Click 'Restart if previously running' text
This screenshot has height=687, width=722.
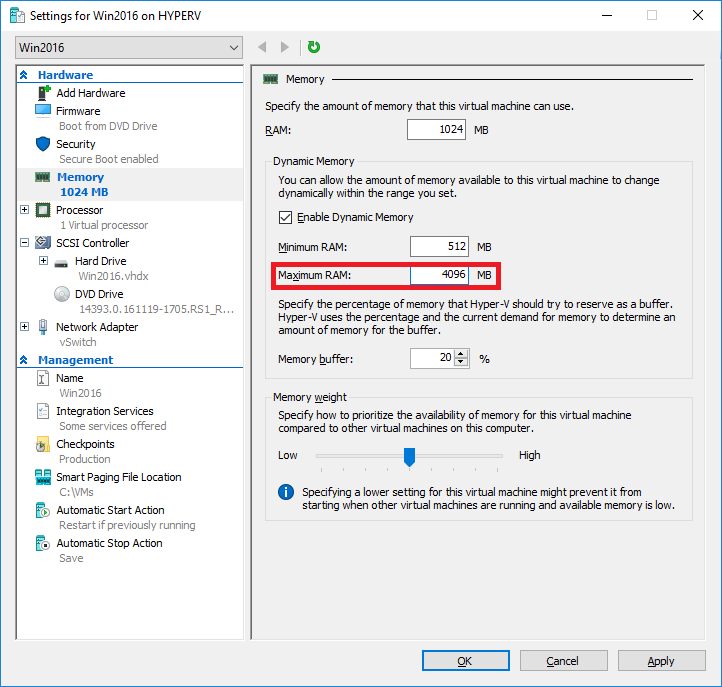pyautogui.click(x=127, y=525)
